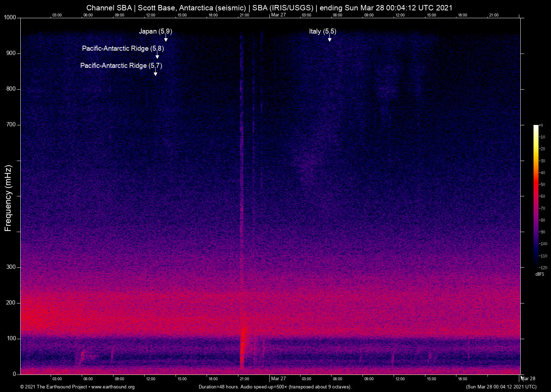The height and width of the screenshot is (392, 551).
Task: Click the arrow below Pacific-Antarctic Ridge (5.7)
Action: (x=155, y=73)
